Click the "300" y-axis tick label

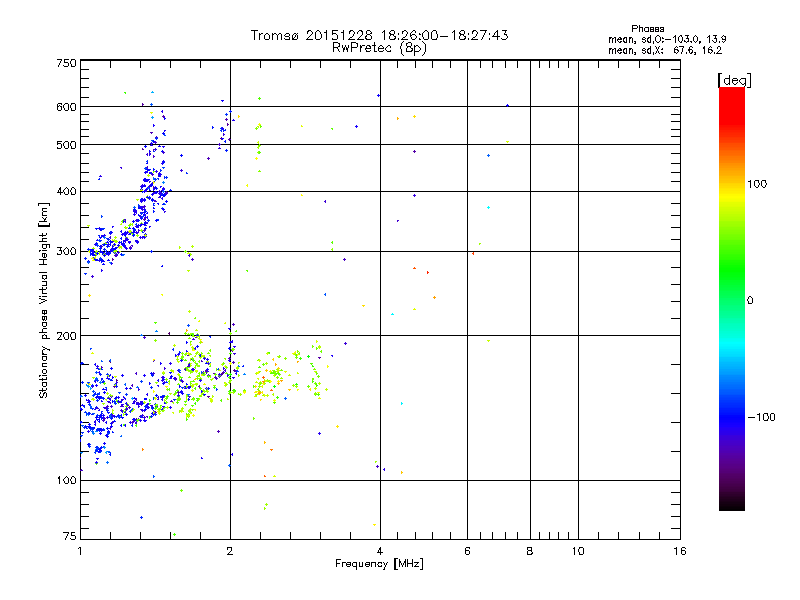click(66, 251)
